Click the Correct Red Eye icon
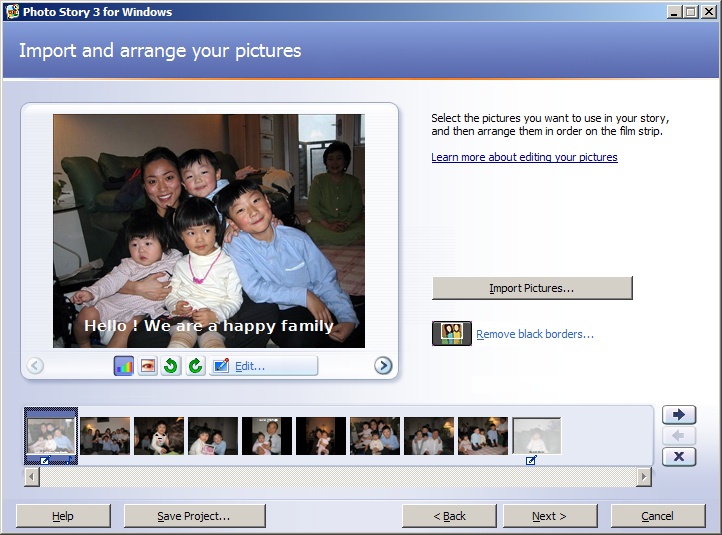The image size is (722, 535). pos(148,366)
